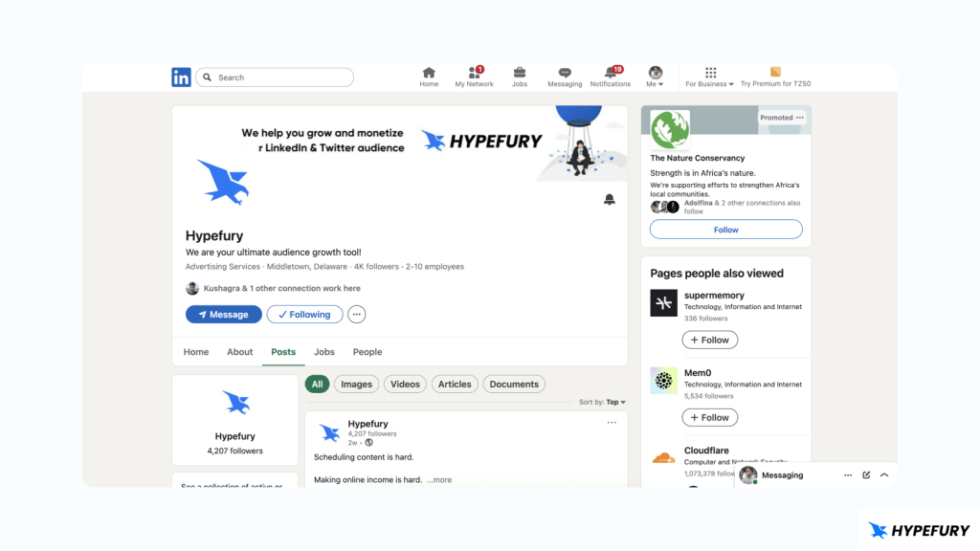
Task: Click the page notification bell on Hypefury banner
Action: [610, 199]
